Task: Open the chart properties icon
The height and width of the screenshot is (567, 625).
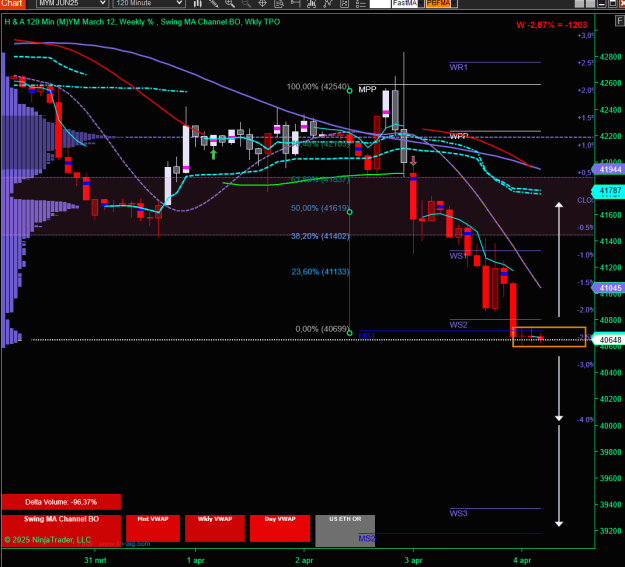Action: [344, 4]
